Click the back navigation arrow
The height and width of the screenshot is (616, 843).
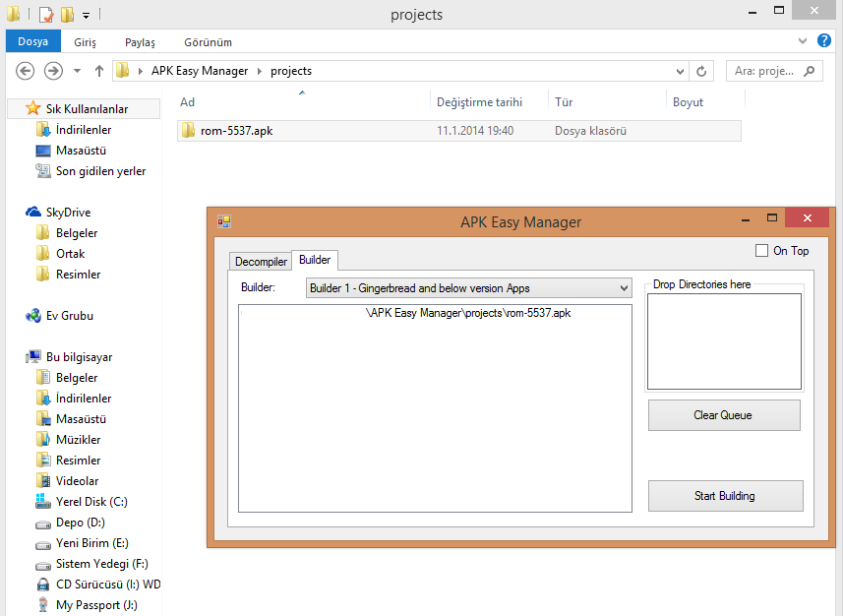[26, 71]
